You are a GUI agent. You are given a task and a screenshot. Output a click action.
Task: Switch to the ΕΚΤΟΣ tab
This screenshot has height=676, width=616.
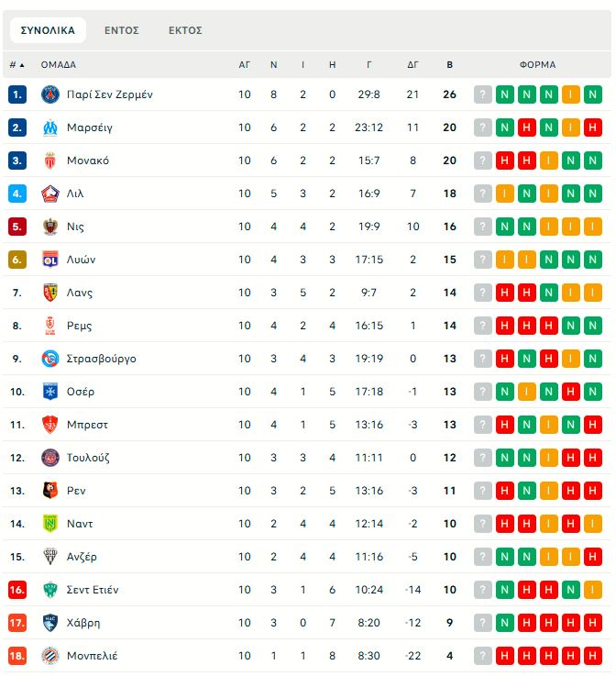coord(185,30)
